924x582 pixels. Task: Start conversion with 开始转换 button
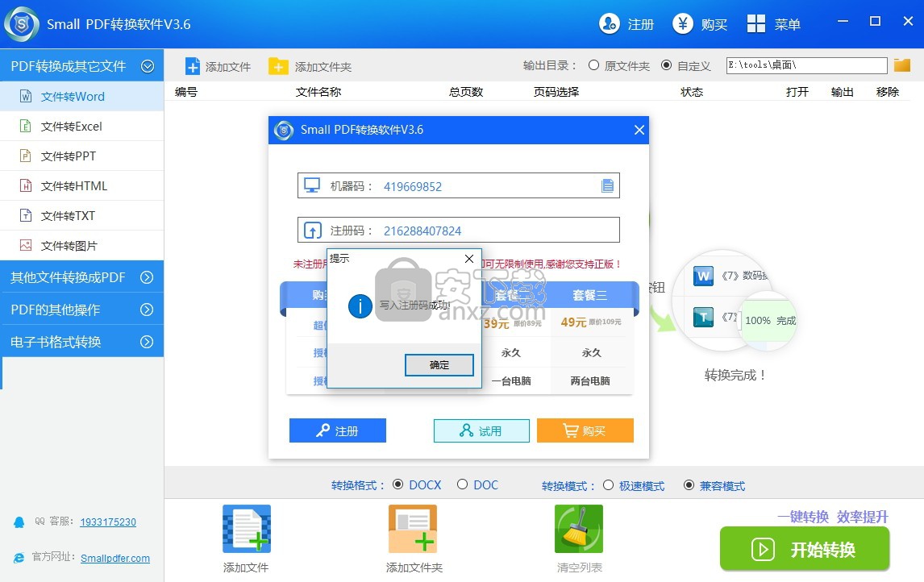[805, 548]
